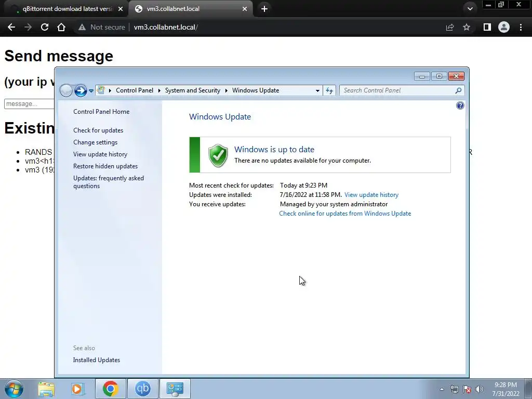Toggle Chrome side panel

pyautogui.click(x=487, y=27)
